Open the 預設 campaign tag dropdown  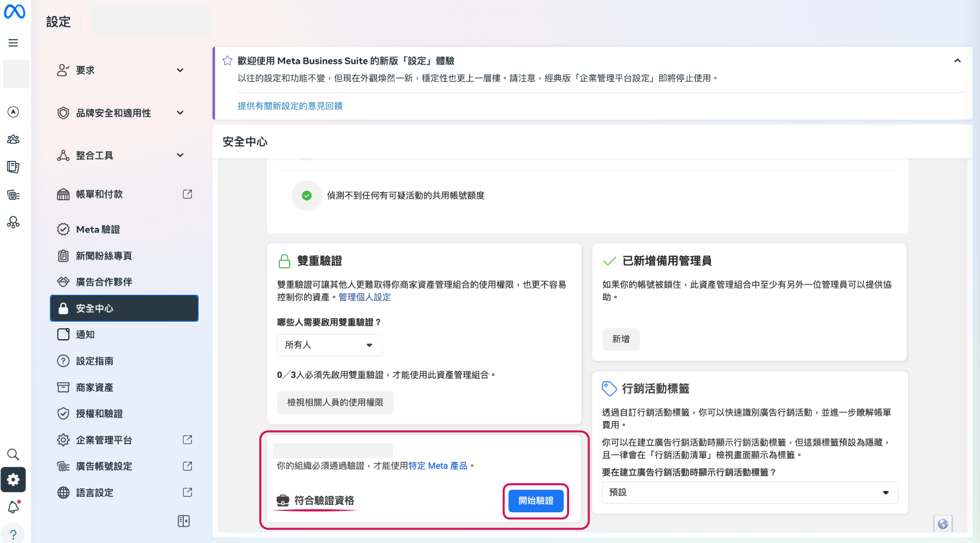(x=749, y=492)
